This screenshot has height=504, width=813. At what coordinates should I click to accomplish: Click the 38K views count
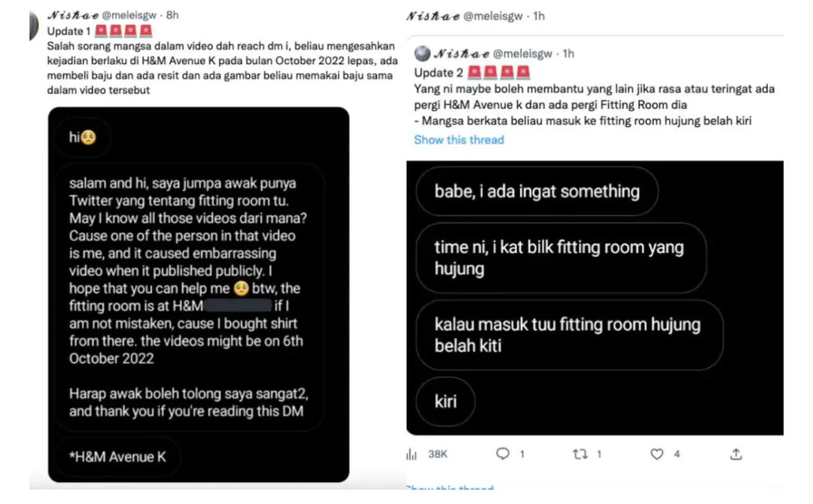(437, 454)
